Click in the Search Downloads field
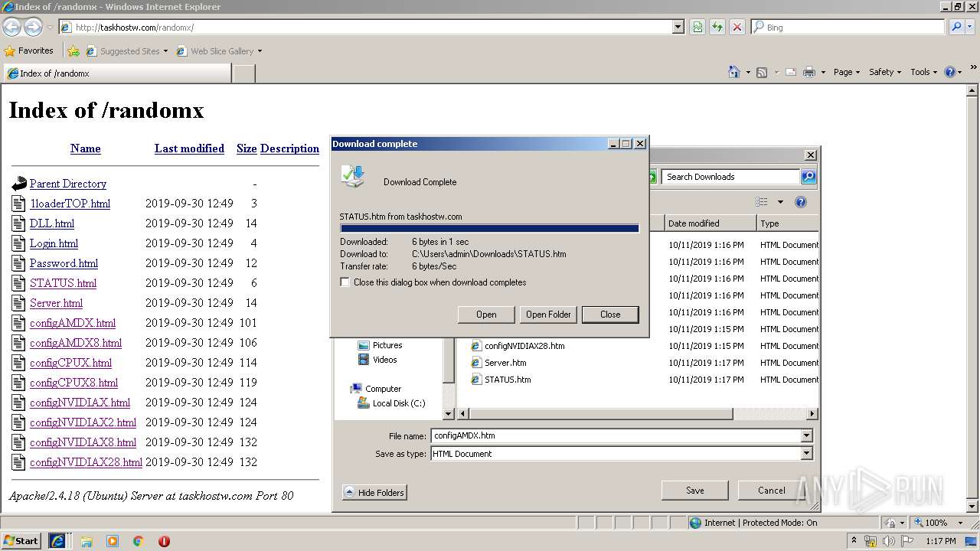 click(730, 177)
